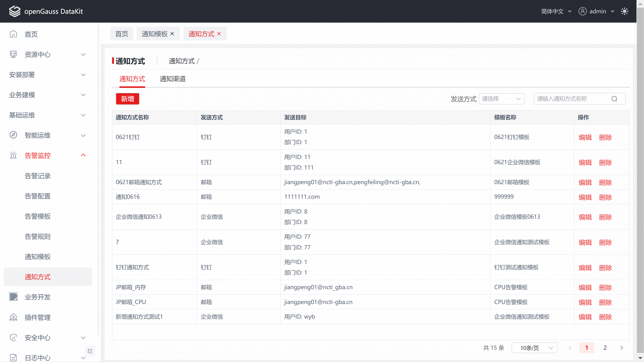This screenshot has height=362, width=644.
Task: Click the home icon in the sidebar
Action: [13, 34]
